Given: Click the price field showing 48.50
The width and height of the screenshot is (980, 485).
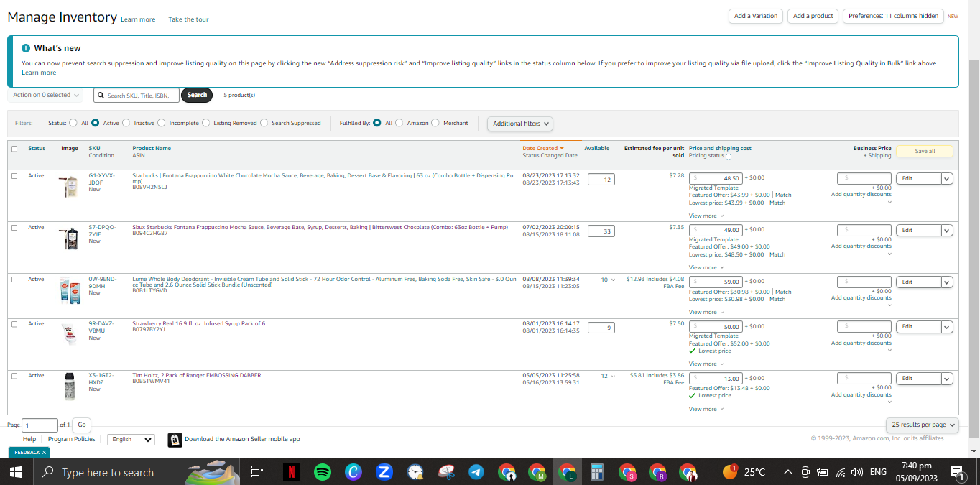Looking at the screenshot, I should pos(716,177).
